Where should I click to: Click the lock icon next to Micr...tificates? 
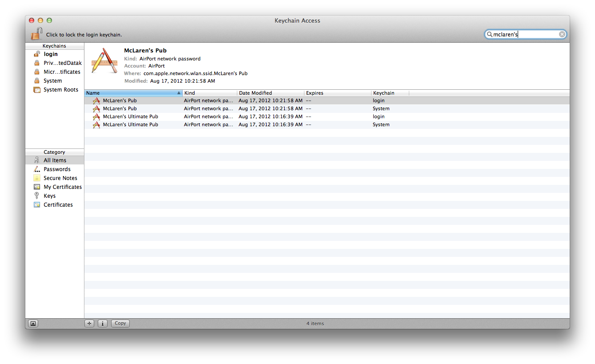[37, 72]
